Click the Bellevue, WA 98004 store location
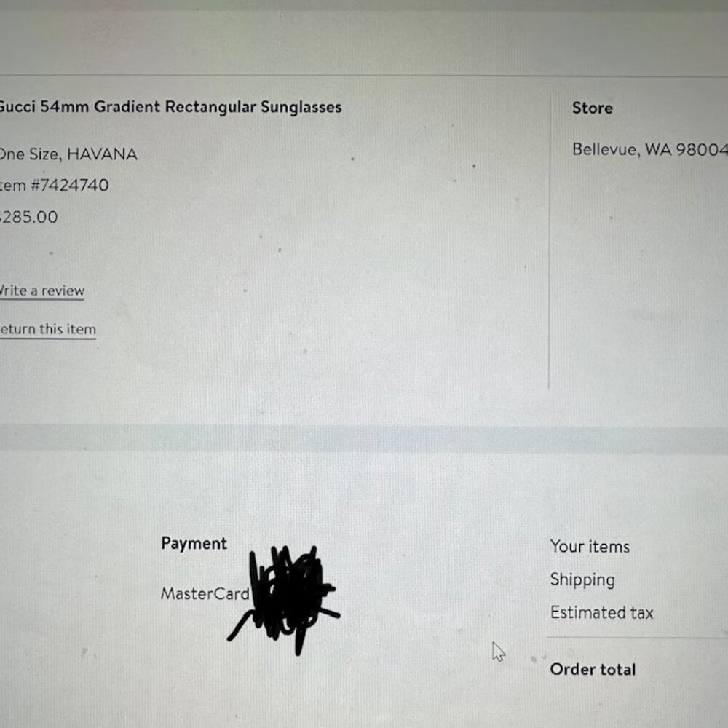The width and height of the screenshot is (728, 728). [650, 149]
